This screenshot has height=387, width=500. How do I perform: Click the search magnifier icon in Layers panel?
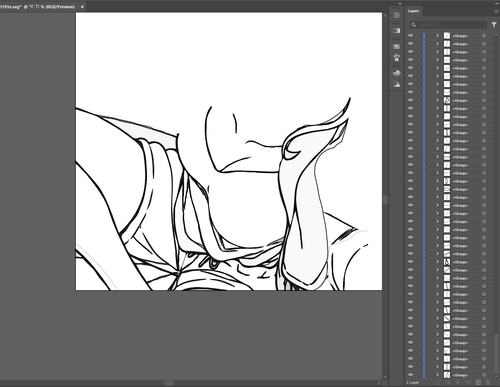pos(414,25)
